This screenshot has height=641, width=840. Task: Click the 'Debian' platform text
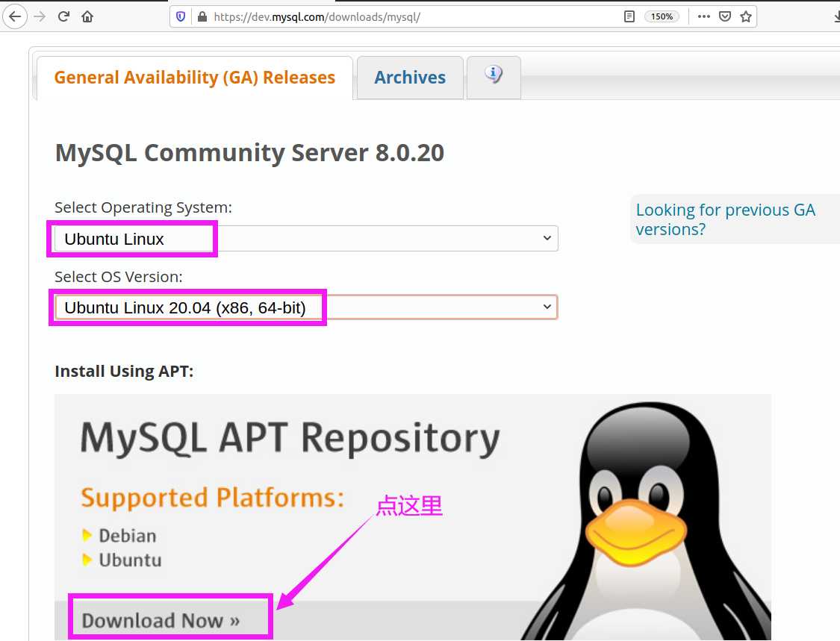[x=128, y=536]
